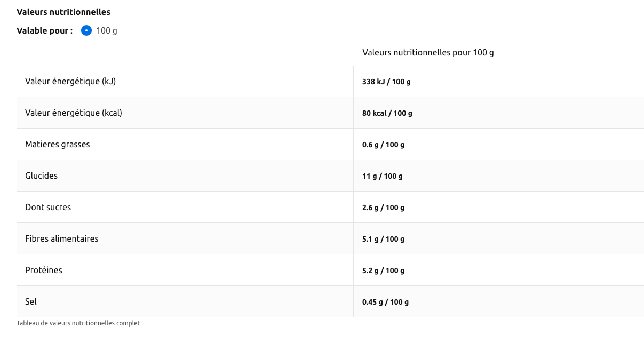Click the 11 g / 100 g value

pyautogui.click(x=383, y=176)
